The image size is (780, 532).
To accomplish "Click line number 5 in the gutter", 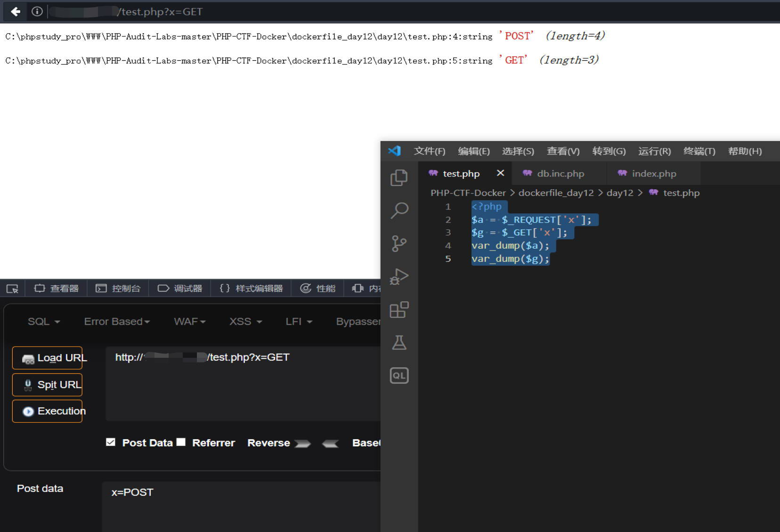I will (x=448, y=258).
